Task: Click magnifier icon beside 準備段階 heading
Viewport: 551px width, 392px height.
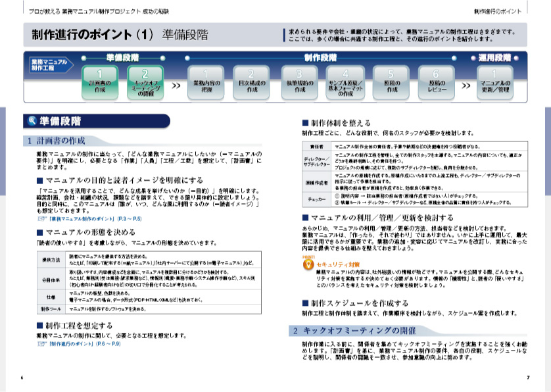Action: point(32,121)
